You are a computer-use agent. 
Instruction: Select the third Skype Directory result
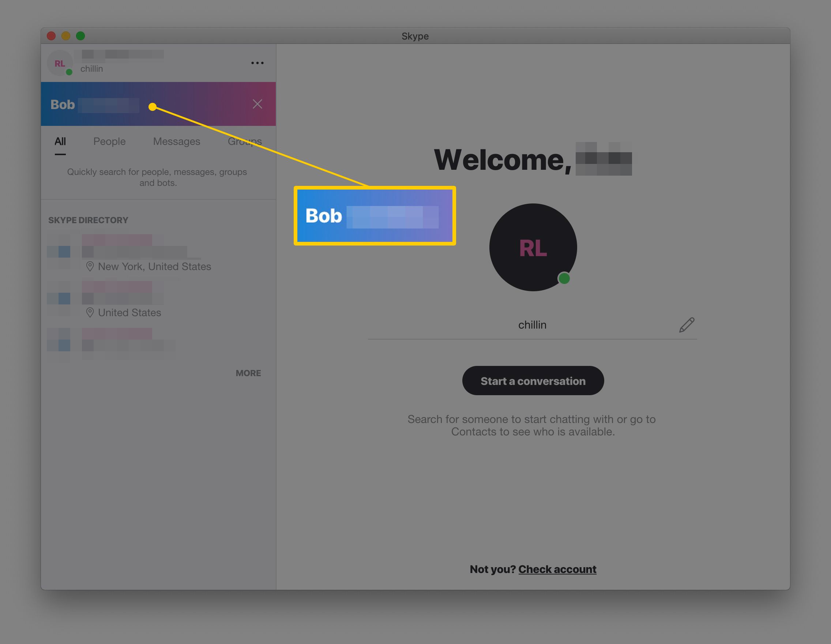[158, 344]
